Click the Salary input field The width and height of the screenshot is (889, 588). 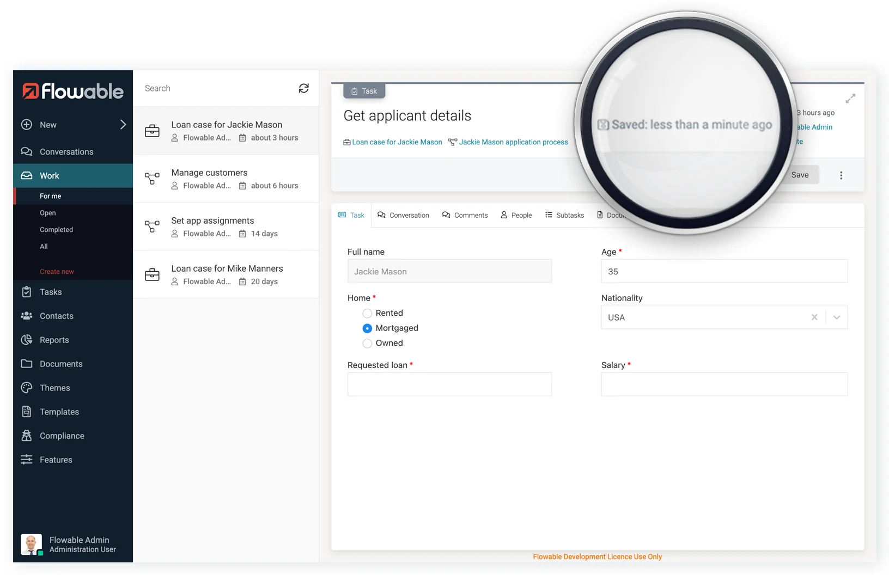coord(724,384)
